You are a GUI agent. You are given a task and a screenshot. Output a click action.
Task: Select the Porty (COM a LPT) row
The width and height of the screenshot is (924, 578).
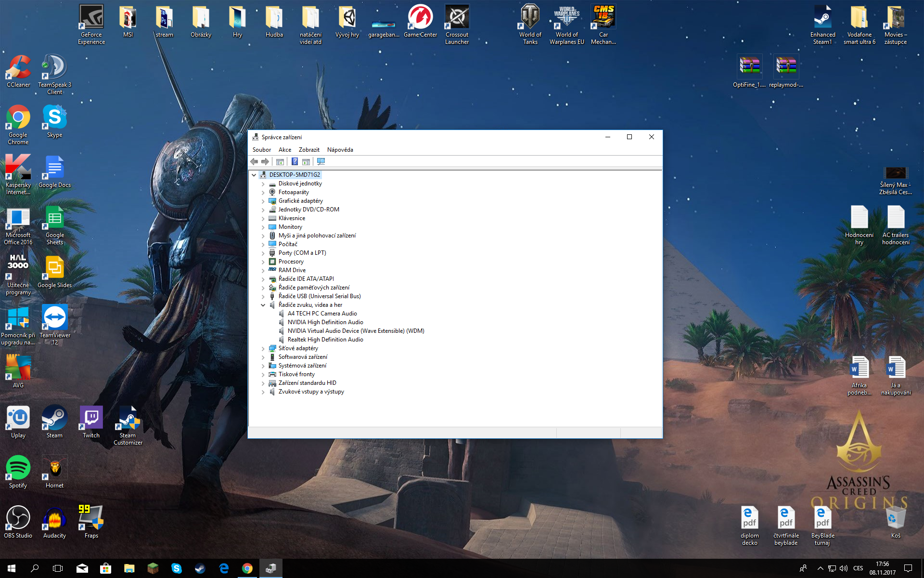coord(302,253)
